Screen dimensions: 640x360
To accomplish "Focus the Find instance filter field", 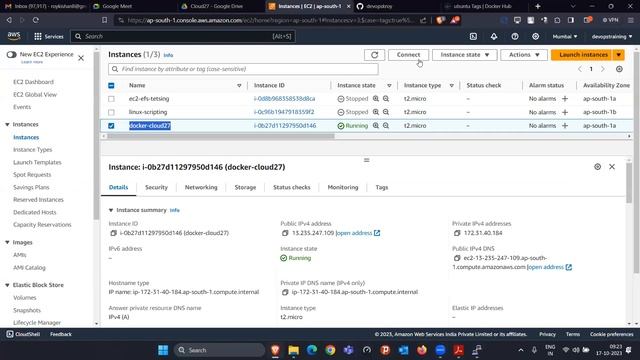I will [x=243, y=69].
